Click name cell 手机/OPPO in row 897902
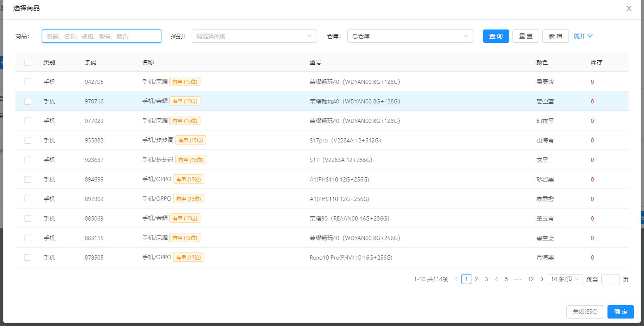 point(157,199)
